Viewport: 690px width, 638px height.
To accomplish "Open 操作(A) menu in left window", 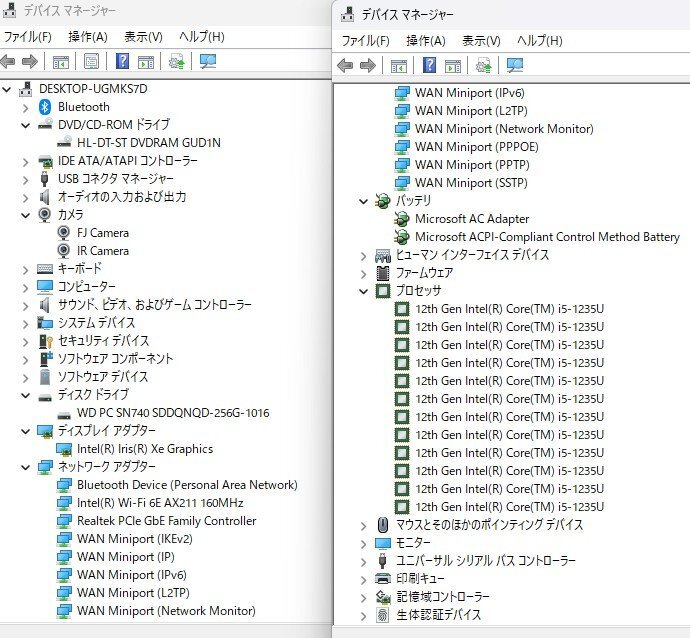I will coord(88,37).
